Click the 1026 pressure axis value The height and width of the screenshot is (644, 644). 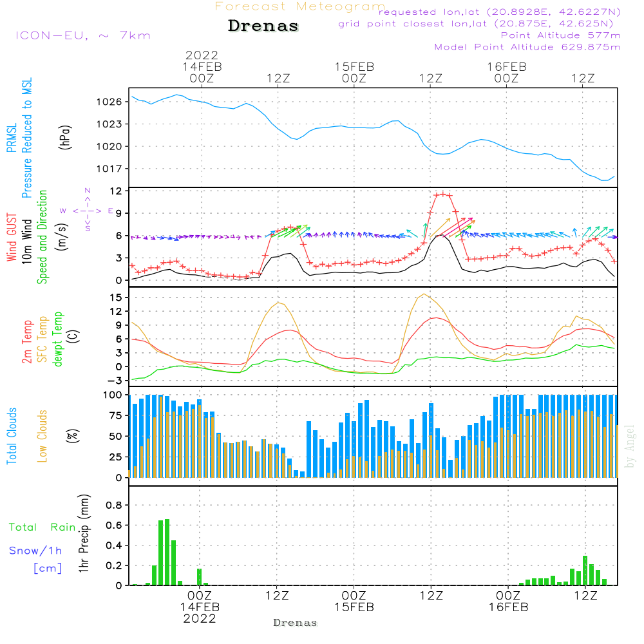[x=109, y=102]
